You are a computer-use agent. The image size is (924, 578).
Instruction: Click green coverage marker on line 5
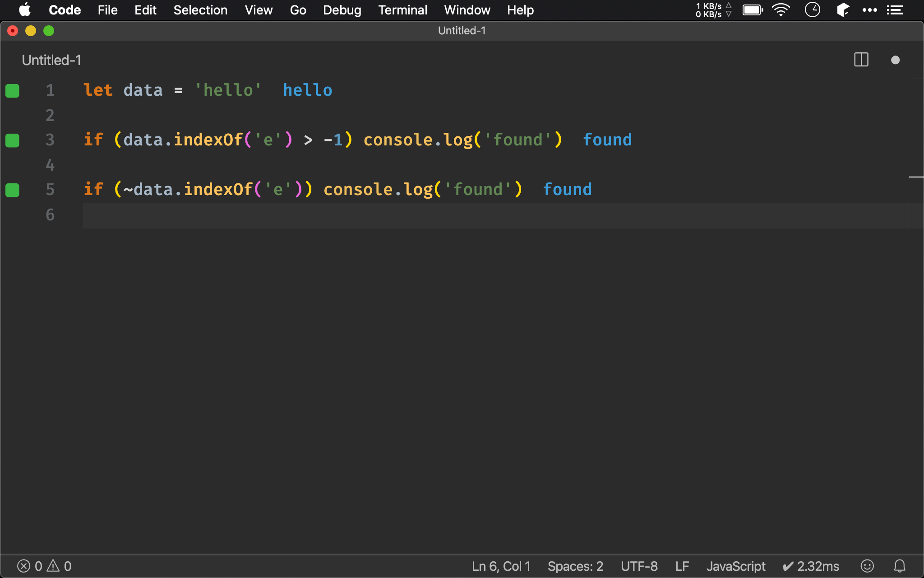(x=12, y=190)
